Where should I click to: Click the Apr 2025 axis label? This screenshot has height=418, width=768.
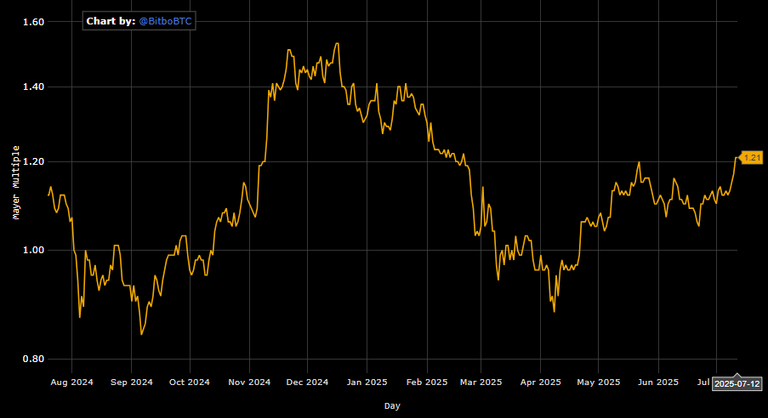[540, 382]
